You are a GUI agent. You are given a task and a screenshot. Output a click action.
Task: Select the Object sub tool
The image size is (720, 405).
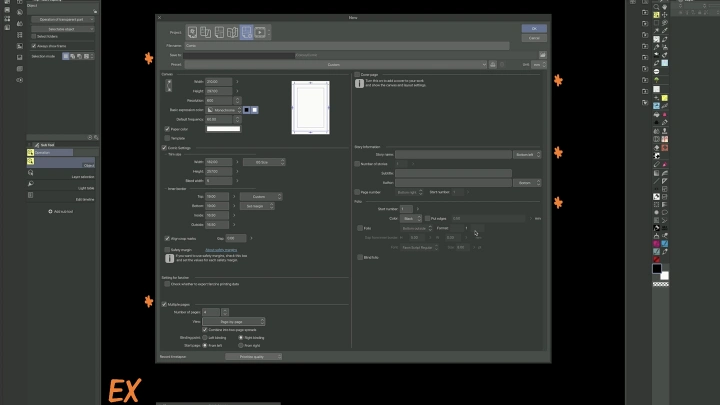(62, 163)
